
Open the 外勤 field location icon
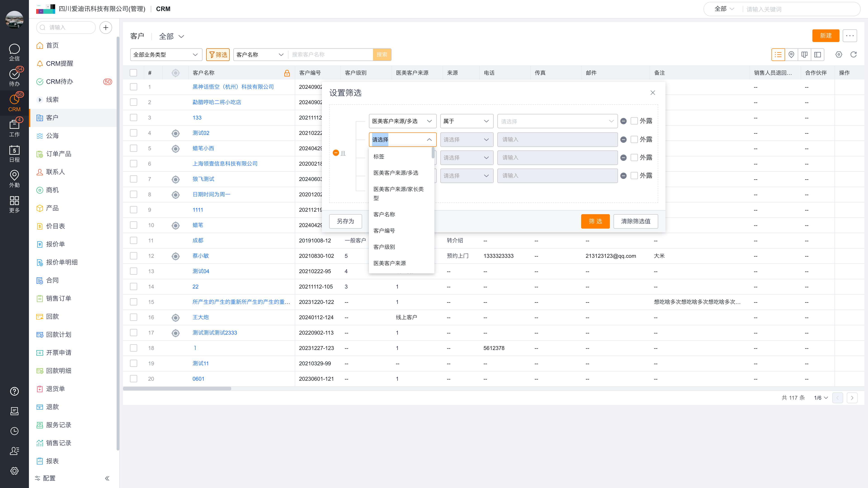(x=14, y=178)
